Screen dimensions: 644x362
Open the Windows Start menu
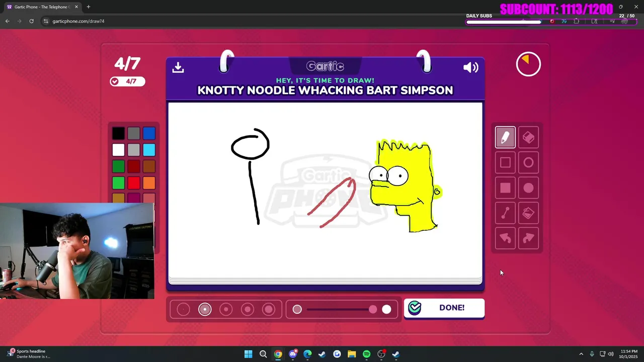[248, 354]
